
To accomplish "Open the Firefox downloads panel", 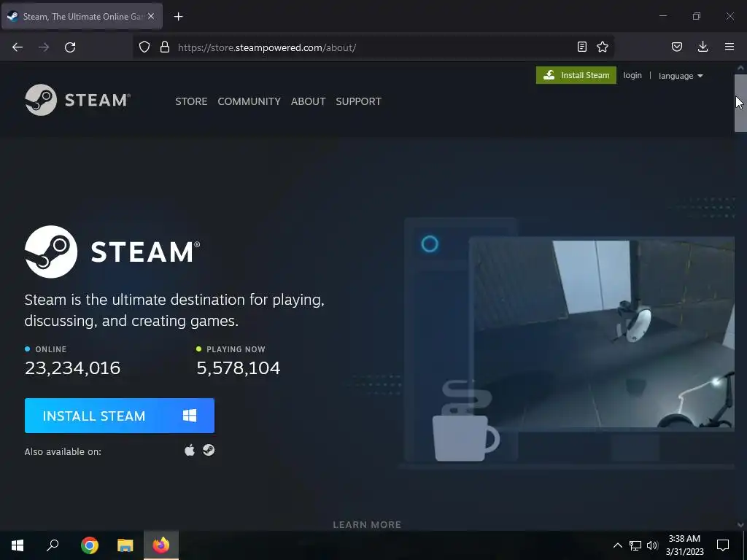I will [703, 47].
